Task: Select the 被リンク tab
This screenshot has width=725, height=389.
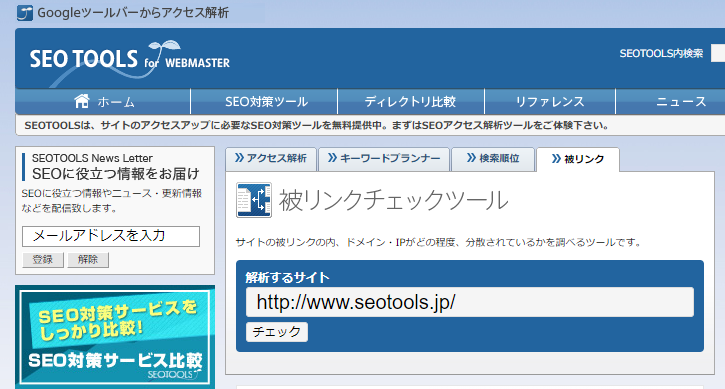Action: click(578, 160)
